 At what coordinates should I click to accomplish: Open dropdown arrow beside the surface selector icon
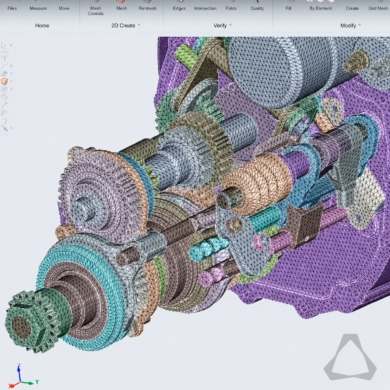coord(11,74)
